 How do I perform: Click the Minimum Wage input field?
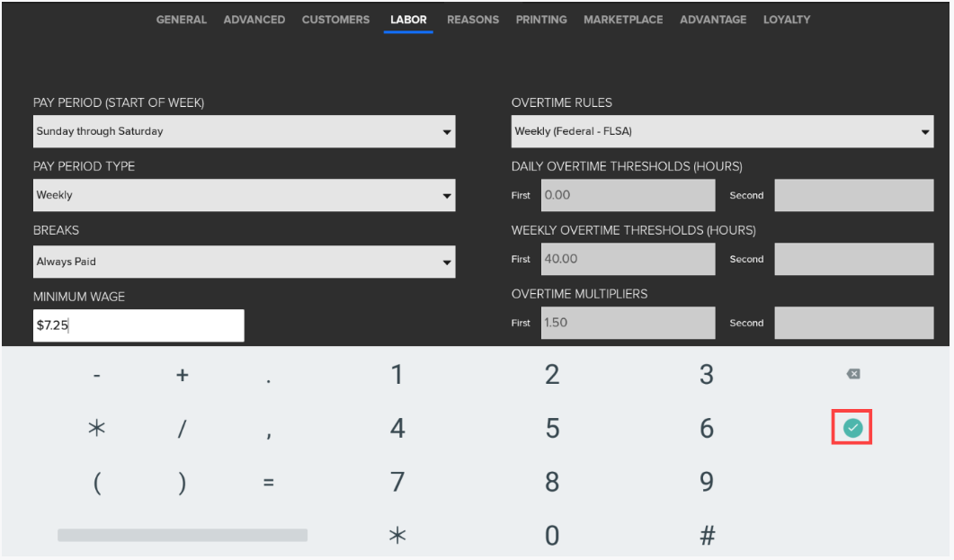coord(138,326)
